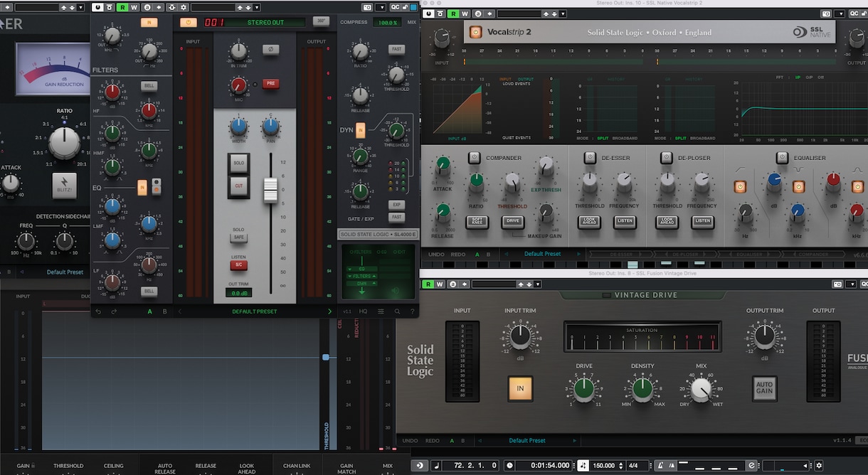Select B comparison slot in Vintage Drive
The height and width of the screenshot is (475, 868).
(x=464, y=441)
